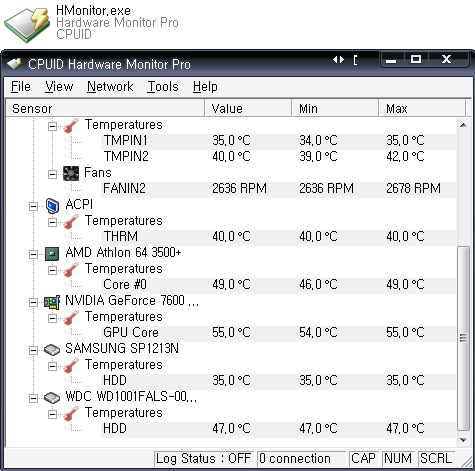Select HDD row under WDC WD1001FALS
This screenshot has height=471, width=475.
pos(278,429)
